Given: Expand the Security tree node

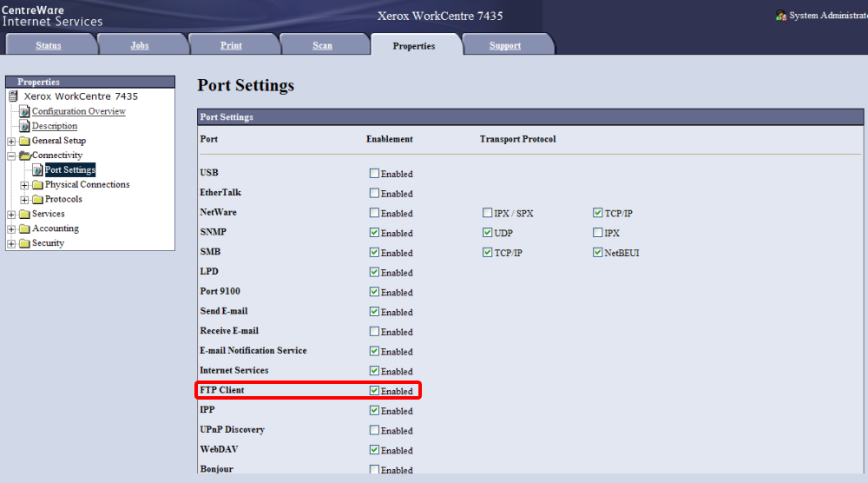Looking at the screenshot, I should (x=11, y=244).
